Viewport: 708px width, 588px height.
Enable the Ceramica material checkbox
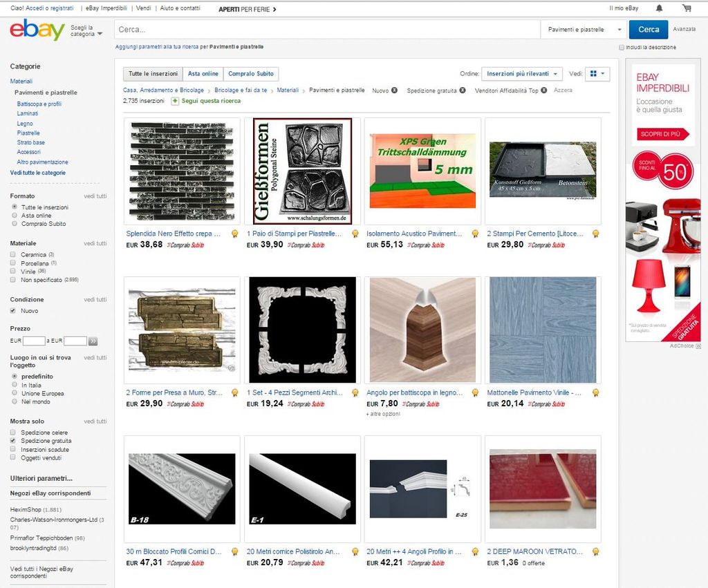pos(13,255)
